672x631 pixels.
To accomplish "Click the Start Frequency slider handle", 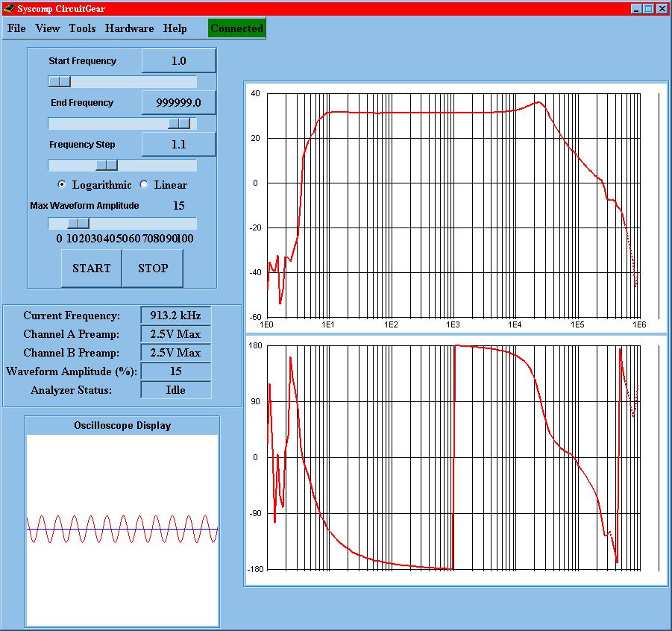I will point(60,81).
